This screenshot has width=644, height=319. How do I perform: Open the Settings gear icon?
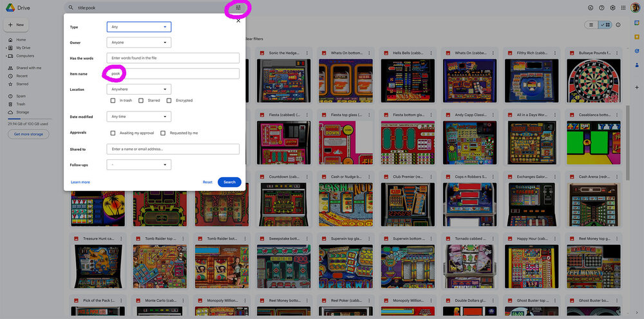tap(613, 7)
